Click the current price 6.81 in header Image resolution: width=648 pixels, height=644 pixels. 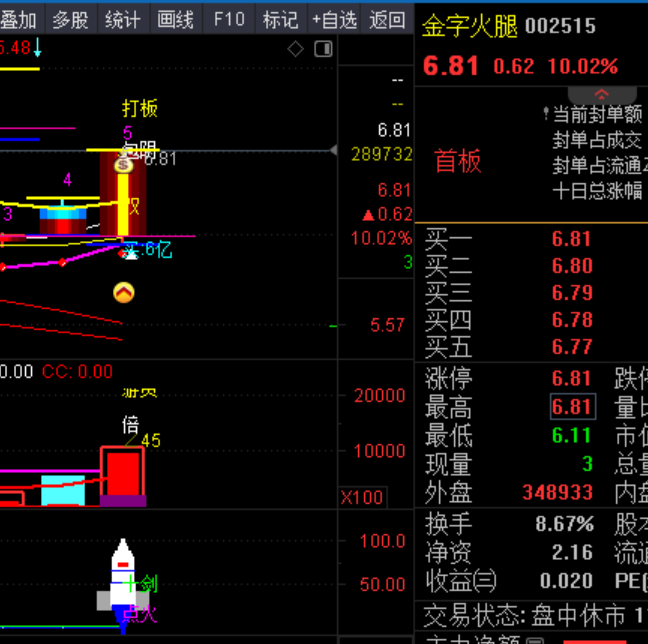(451, 66)
